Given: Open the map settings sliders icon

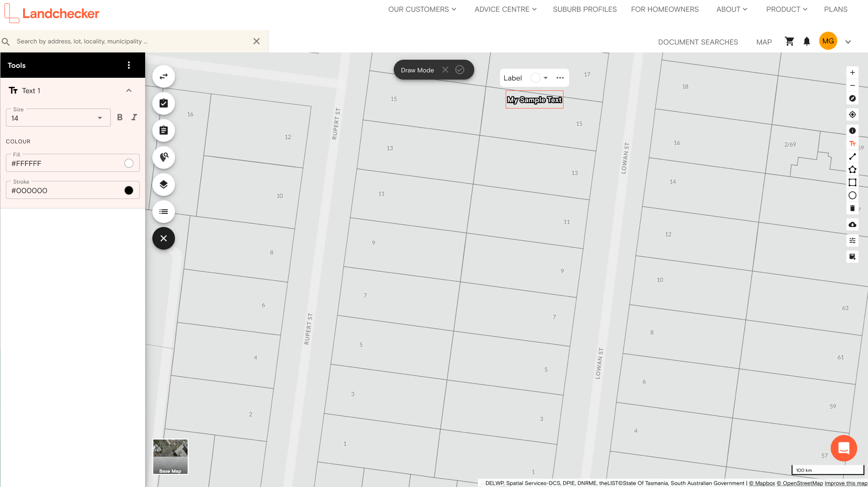Looking at the screenshot, I should tap(852, 241).
